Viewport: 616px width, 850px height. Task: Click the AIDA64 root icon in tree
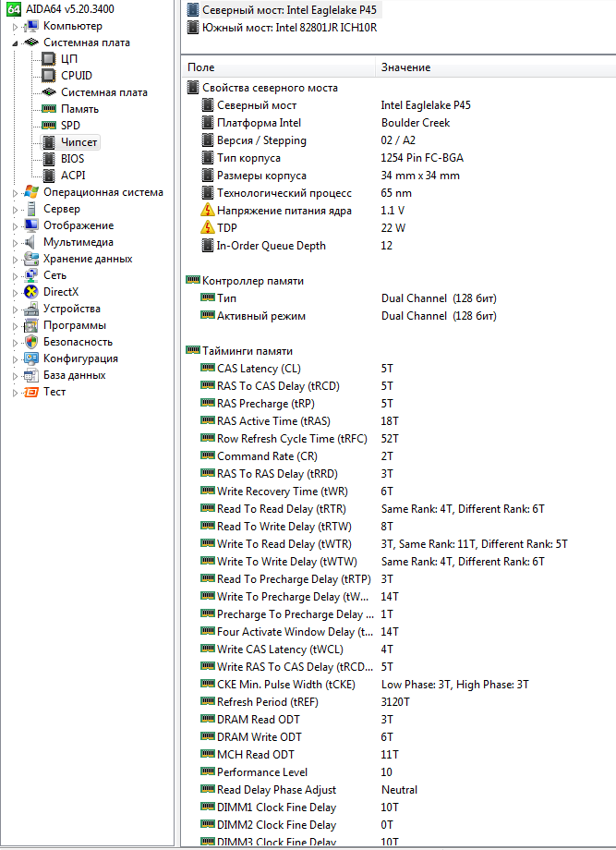click(14, 9)
